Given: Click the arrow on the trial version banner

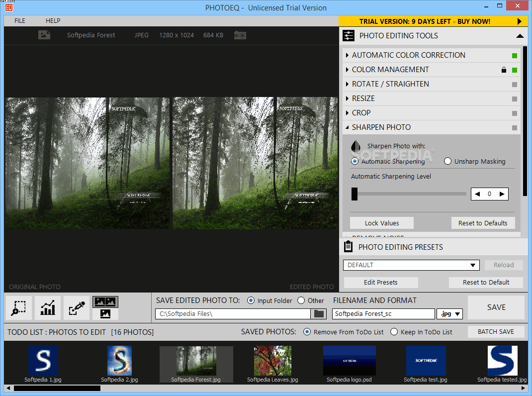Looking at the screenshot, I should [x=519, y=21].
